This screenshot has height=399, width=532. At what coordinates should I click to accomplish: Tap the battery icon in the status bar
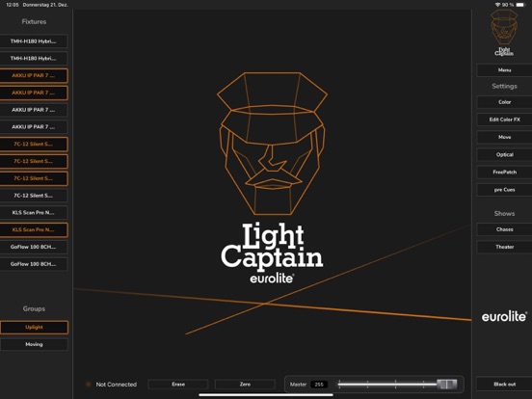tap(520, 5)
